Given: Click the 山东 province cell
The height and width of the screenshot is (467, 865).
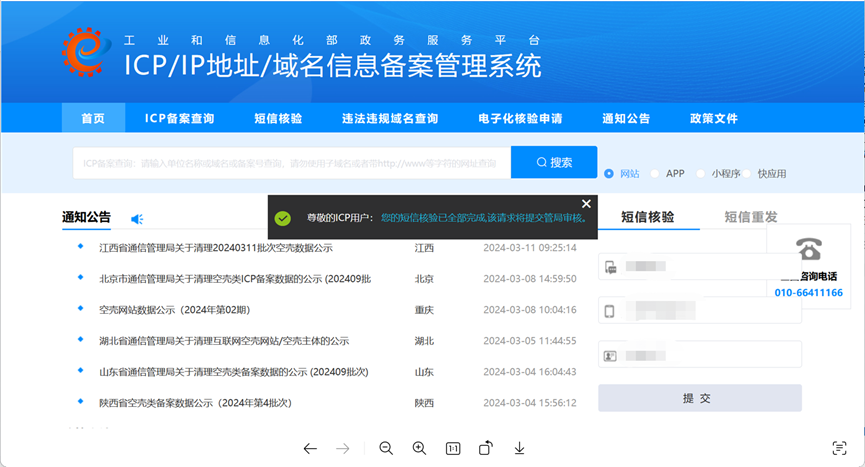Looking at the screenshot, I should tap(424, 372).
